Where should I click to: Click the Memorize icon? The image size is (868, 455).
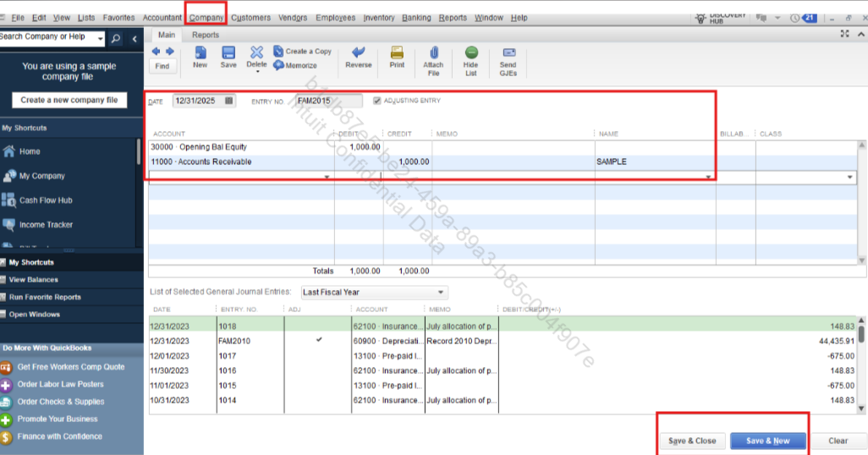point(279,65)
